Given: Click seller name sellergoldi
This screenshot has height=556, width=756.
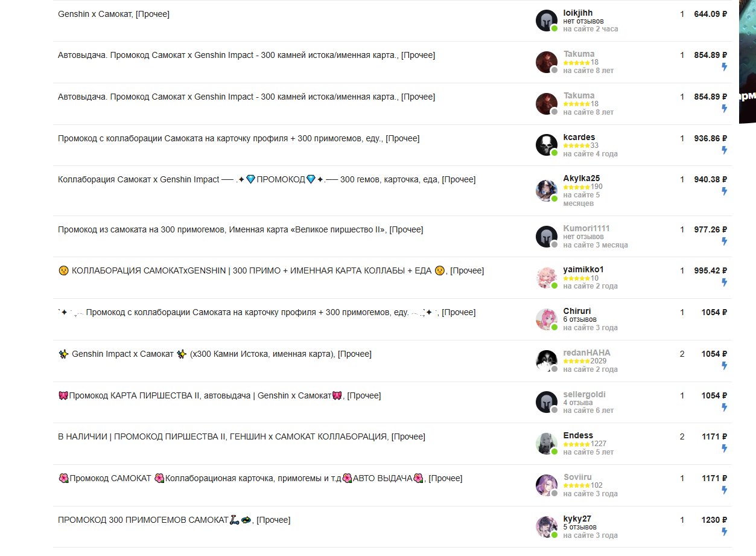Looking at the screenshot, I should click(584, 394).
